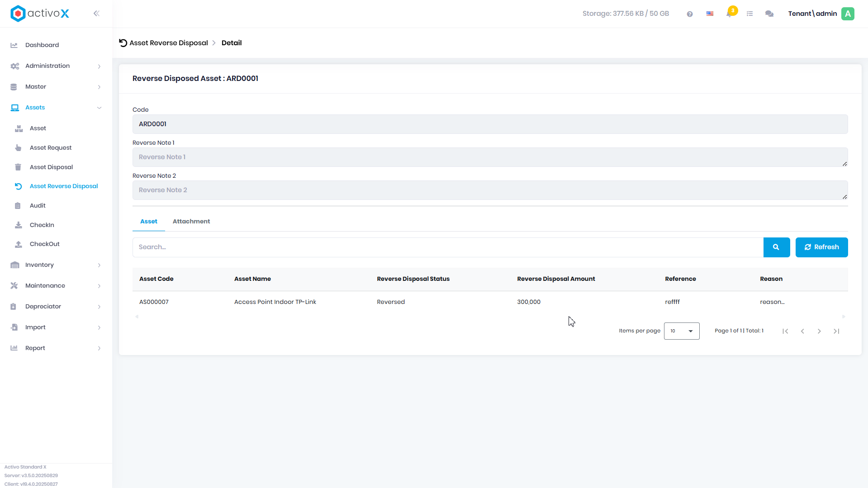This screenshot has height=488, width=868.
Task: Expand the Master menu chevron
Action: click(99, 87)
